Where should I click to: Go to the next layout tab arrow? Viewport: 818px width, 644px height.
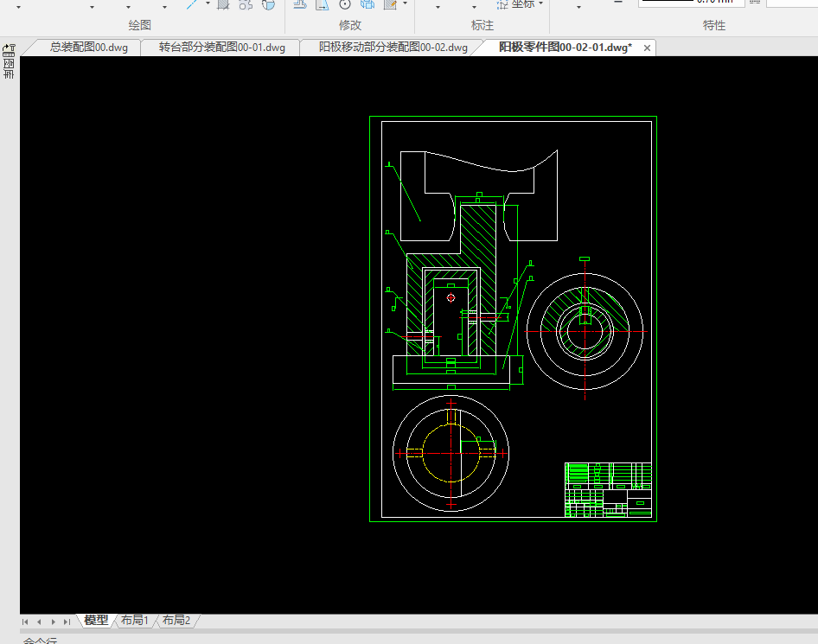point(54,622)
